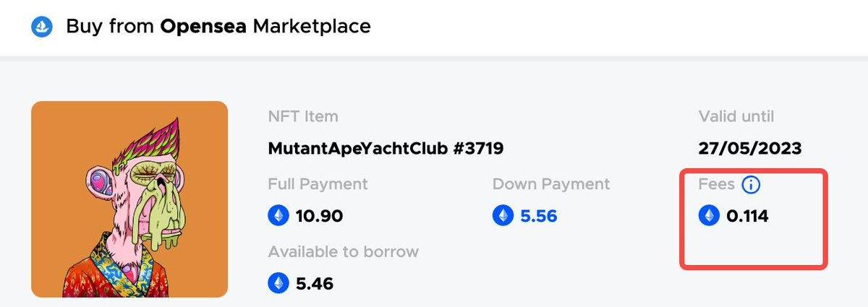The image size is (868, 307).
Task: Click the "NFT Item" label
Action: tap(302, 116)
